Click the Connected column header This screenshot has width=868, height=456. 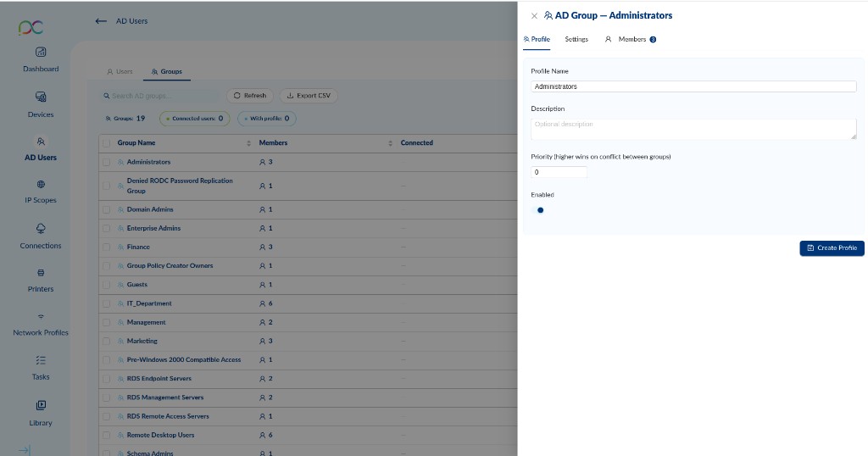417,142
